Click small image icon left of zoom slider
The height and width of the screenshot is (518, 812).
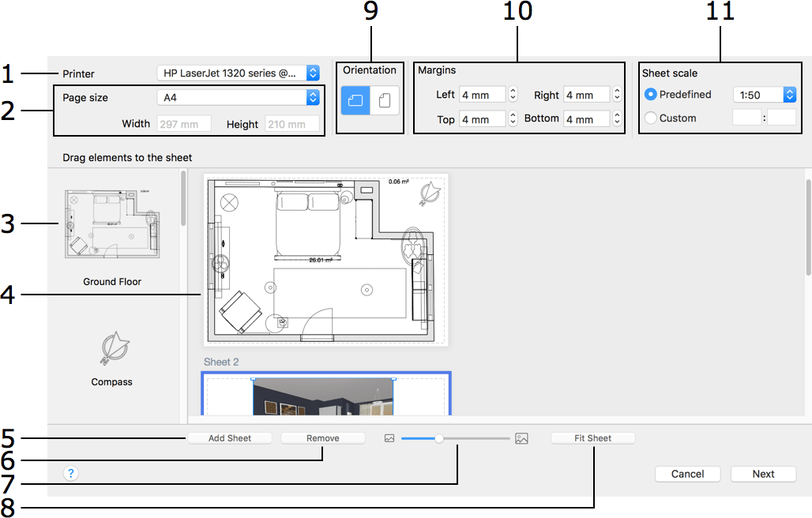389,438
